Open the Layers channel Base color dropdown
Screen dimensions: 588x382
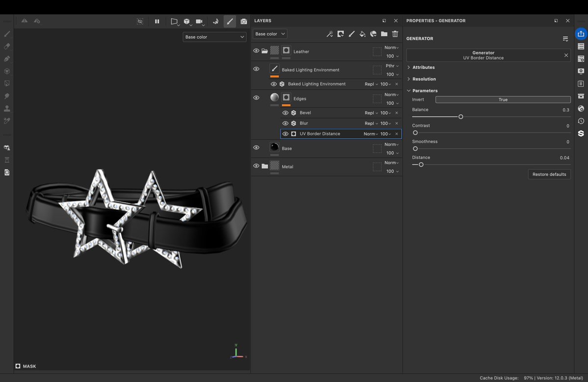(270, 34)
